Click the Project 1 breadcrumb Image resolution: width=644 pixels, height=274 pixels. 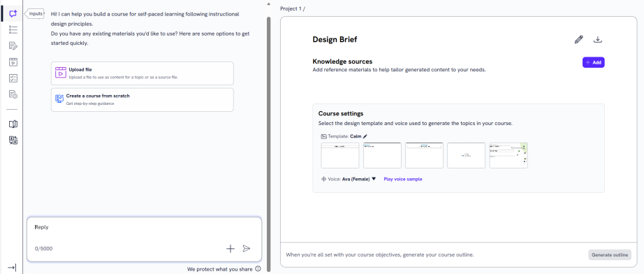click(291, 8)
